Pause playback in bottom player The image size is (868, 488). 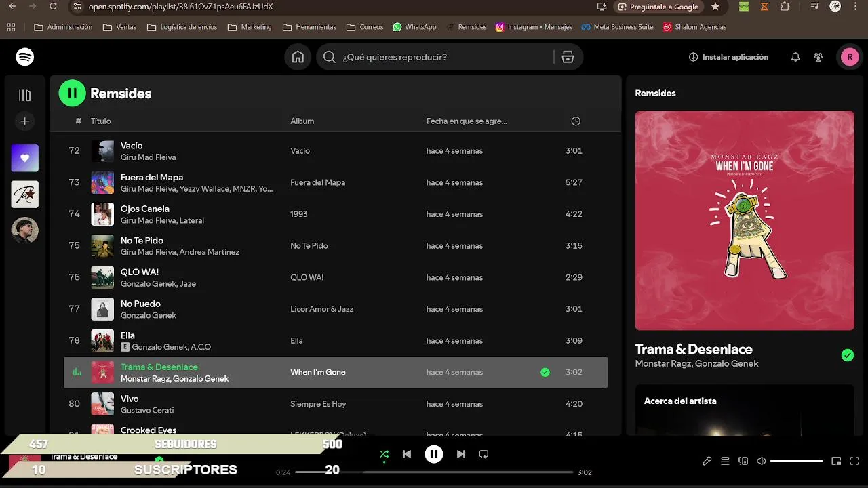point(434,454)
